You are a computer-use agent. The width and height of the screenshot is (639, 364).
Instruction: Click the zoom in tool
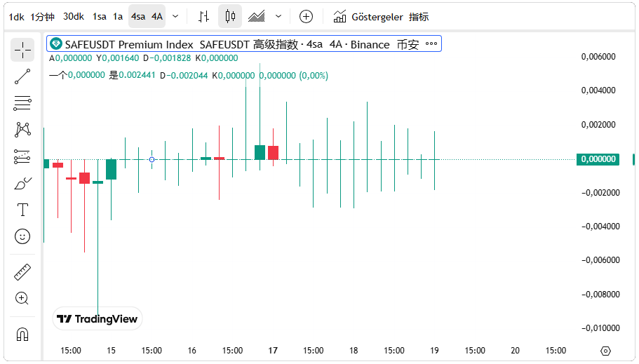(x=22, y=298)
